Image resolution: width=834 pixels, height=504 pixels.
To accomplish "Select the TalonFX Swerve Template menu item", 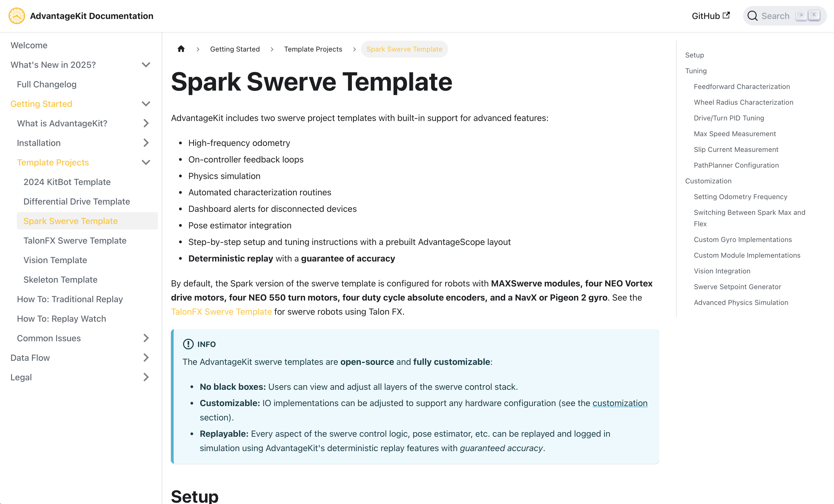I will [x=74, y=241].
